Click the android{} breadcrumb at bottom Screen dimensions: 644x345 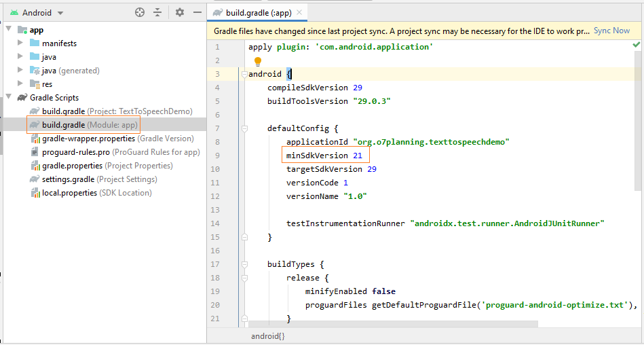(268, 336)
